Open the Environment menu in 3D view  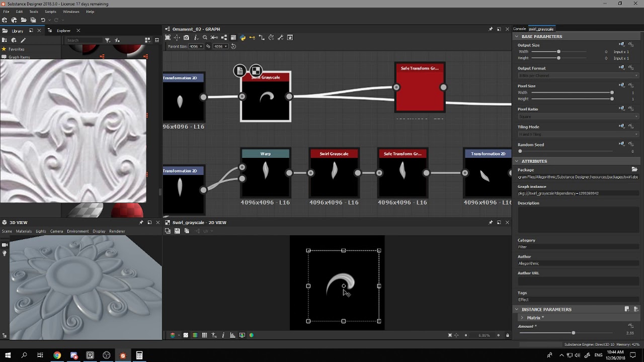77,231
